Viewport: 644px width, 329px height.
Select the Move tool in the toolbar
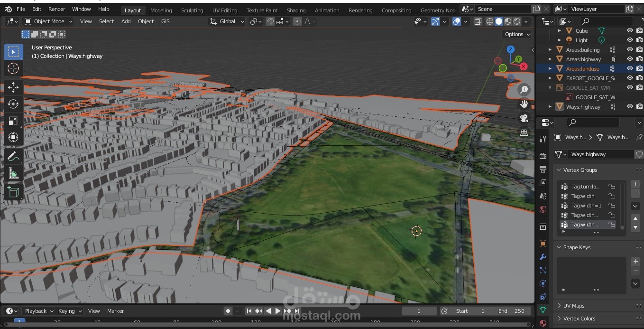pyautogui.click(x=13, y=87)
